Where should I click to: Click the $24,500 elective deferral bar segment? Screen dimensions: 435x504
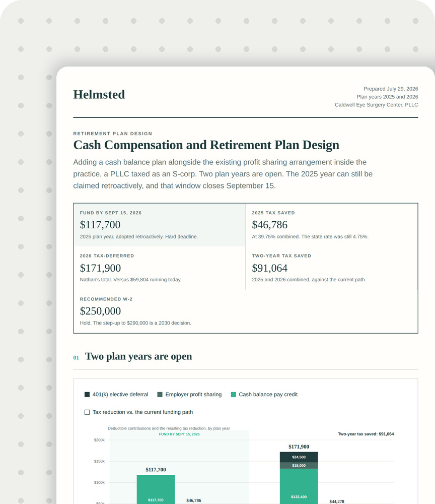pos(299,457)
